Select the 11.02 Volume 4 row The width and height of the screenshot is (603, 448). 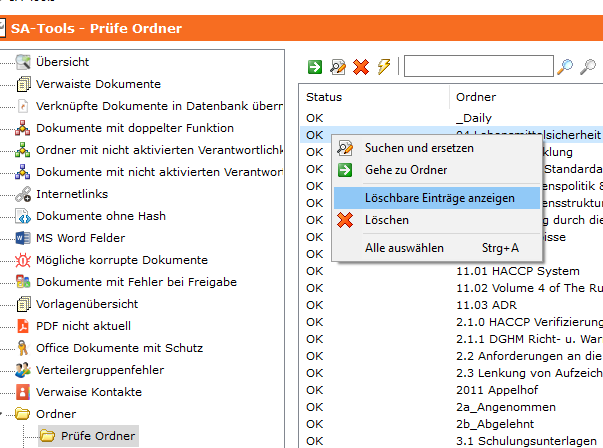(451, 288)
